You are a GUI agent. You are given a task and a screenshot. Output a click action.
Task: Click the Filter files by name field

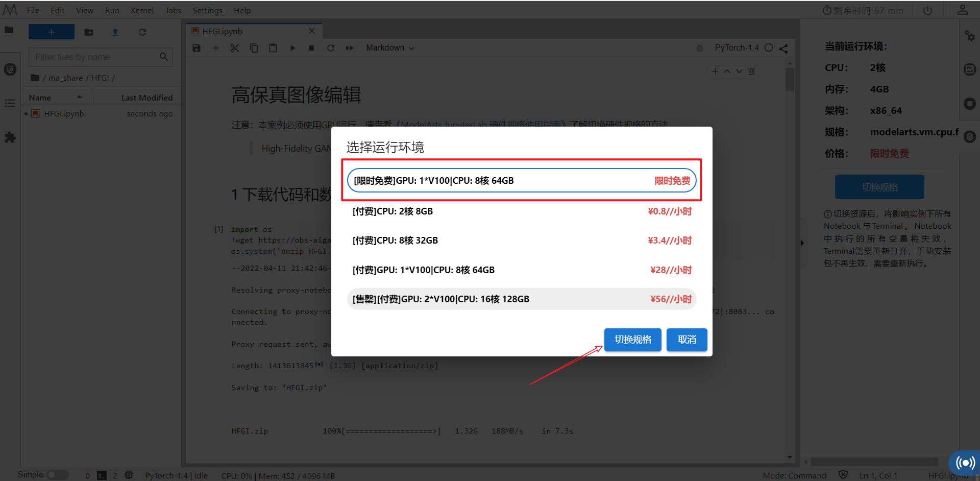[101, 57]
